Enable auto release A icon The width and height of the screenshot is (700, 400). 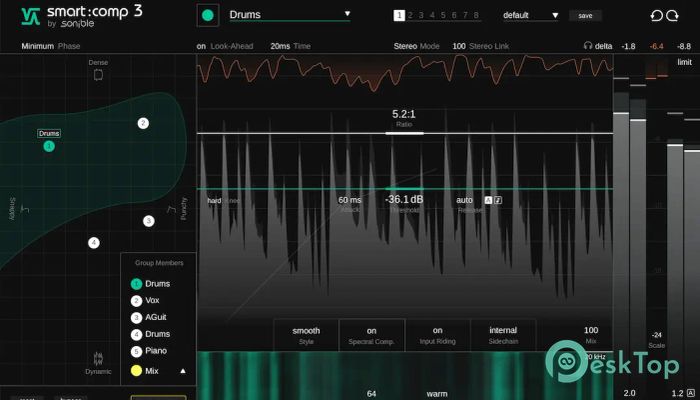[488, 200]
